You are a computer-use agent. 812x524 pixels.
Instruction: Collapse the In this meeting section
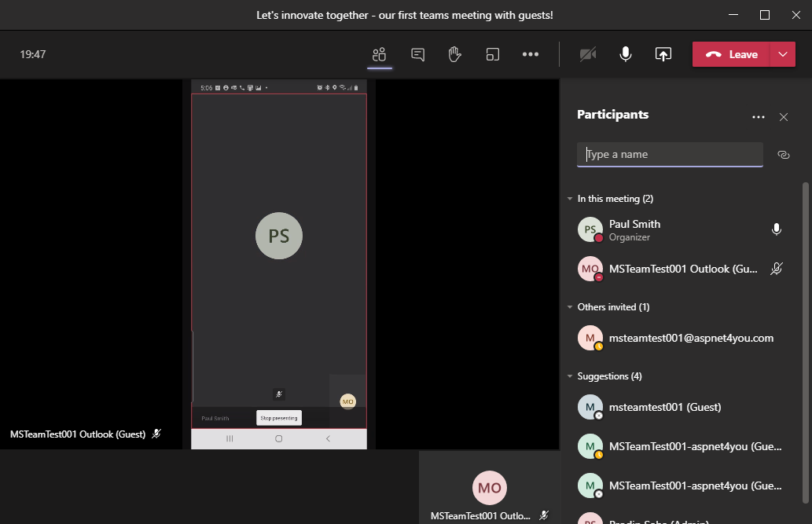click(570, 199)
